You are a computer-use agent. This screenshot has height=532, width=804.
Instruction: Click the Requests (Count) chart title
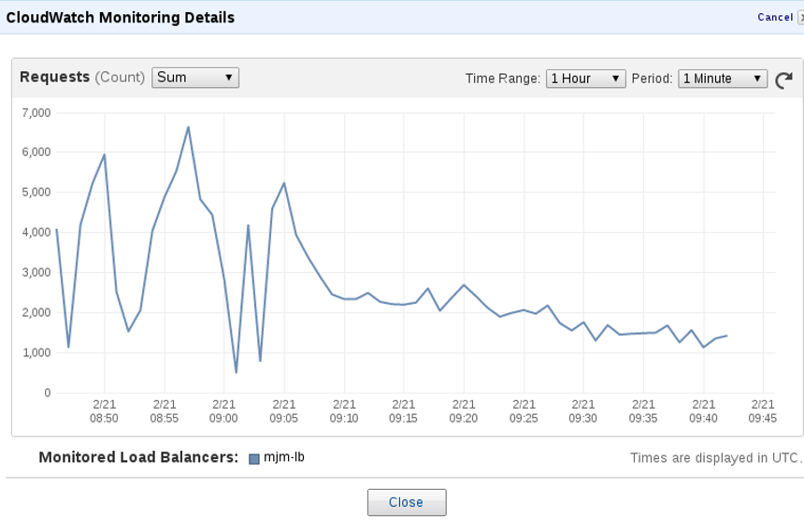click(x=82, y=77)
